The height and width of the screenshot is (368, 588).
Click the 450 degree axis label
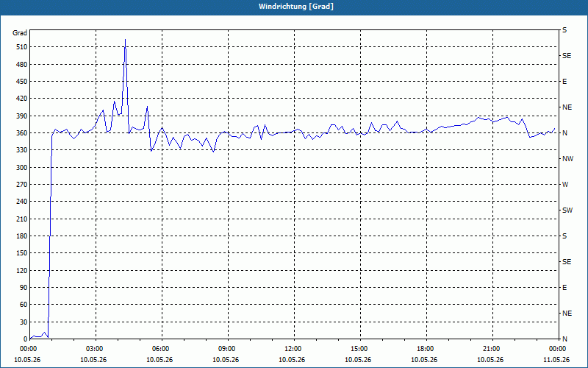22,82
